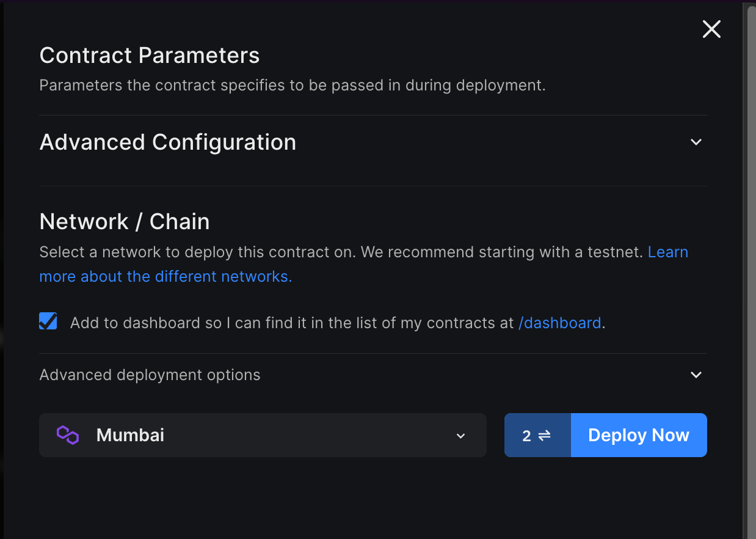Click the "Select a network to deploy" description
The image size is (756, 539).
pos(341,252)
